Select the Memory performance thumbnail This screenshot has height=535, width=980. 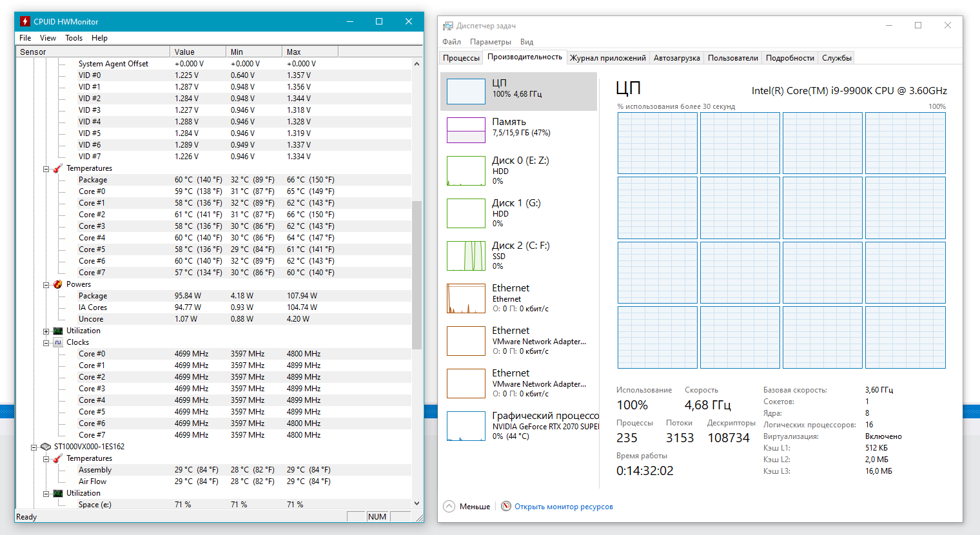point(465,130)
